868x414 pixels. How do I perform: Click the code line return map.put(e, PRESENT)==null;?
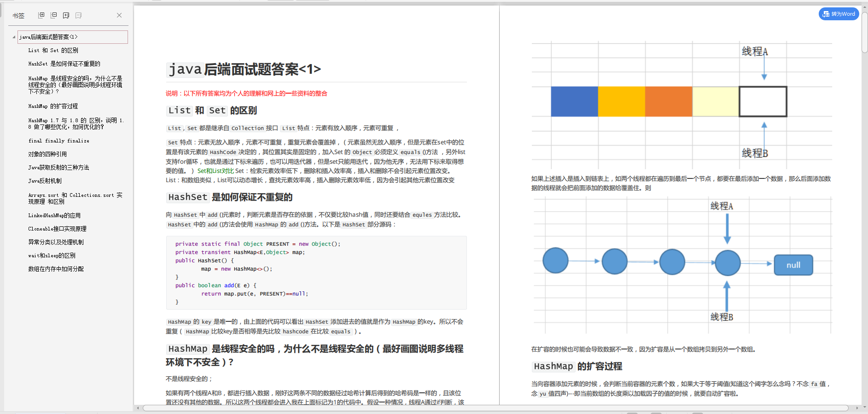(x=255, y=294)
